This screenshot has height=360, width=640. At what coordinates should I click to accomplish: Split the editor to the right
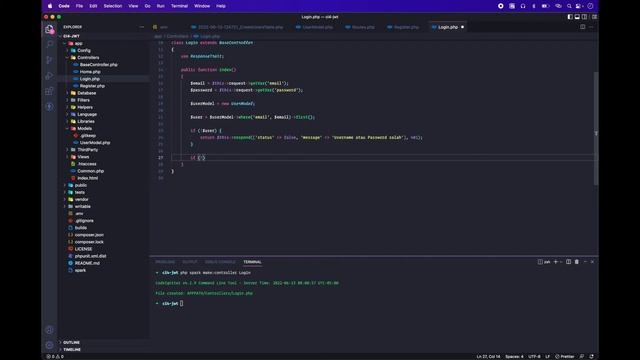pyautogui.click(x=582, y=27)
